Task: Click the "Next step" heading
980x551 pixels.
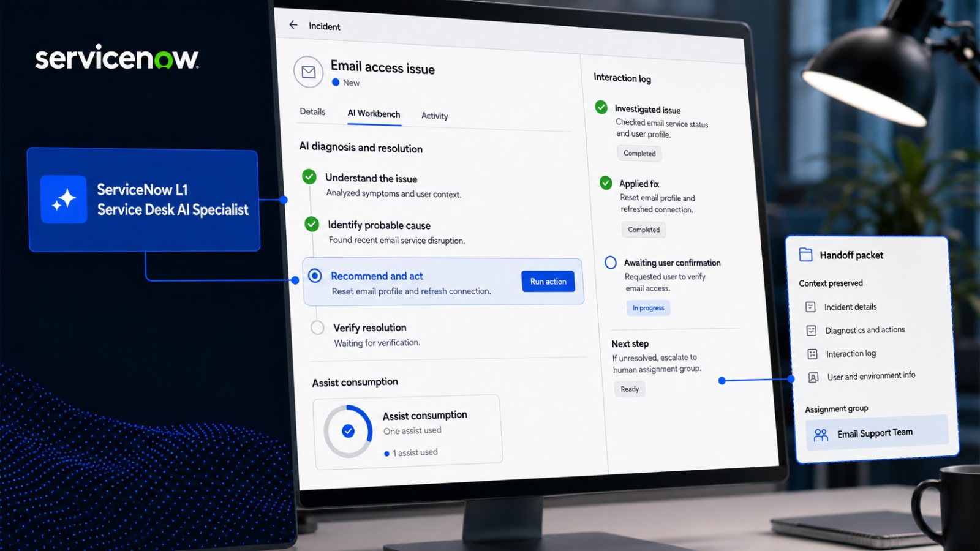Action: pos(630,343)
